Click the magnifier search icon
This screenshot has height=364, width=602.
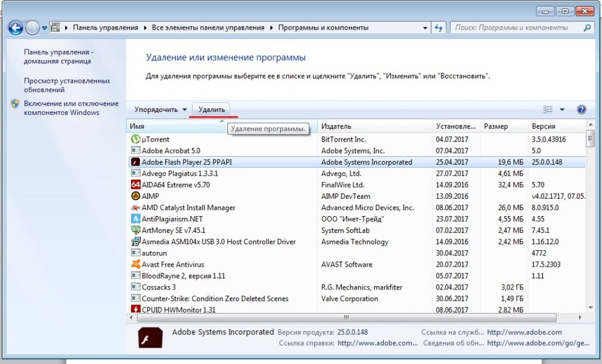pos(587,27)
